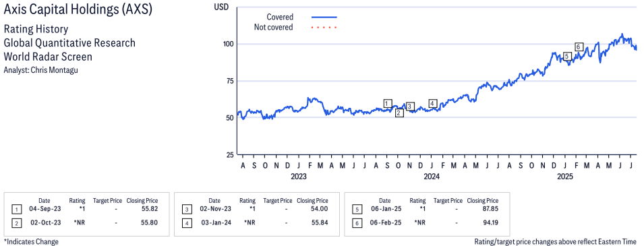Click Analyst: Chris Montagu

click(40, 70)
